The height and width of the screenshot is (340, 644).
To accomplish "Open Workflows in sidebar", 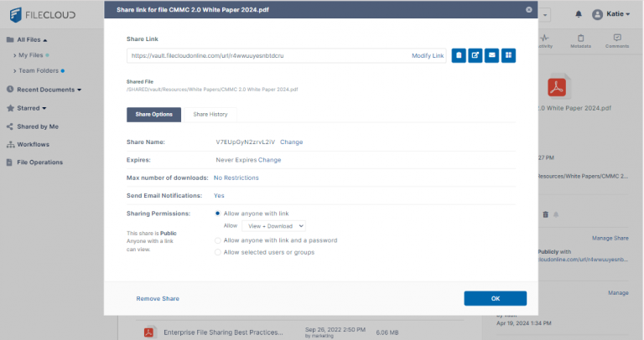I will pos(34,144).
